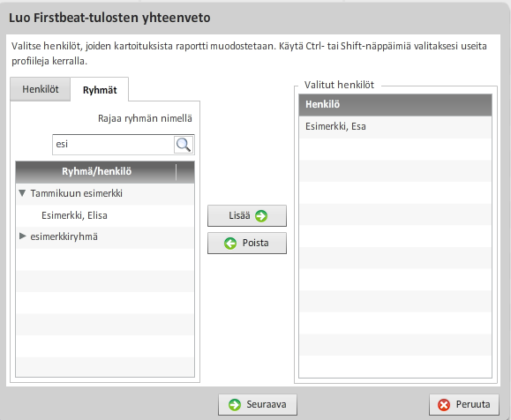Proceed with the Seuraava button
The image size is (511, 420).
[x=258, y=404]
